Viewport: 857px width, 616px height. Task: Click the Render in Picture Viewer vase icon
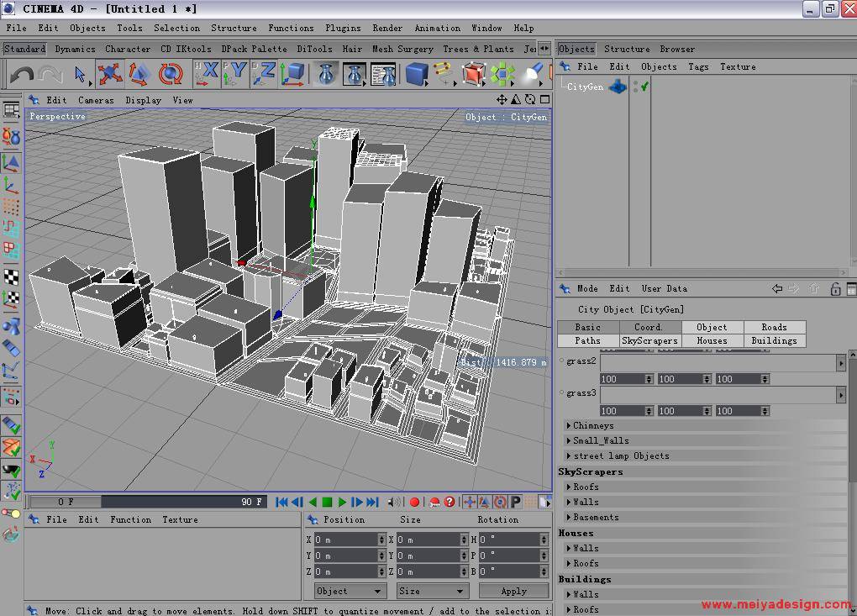(355, 75)
